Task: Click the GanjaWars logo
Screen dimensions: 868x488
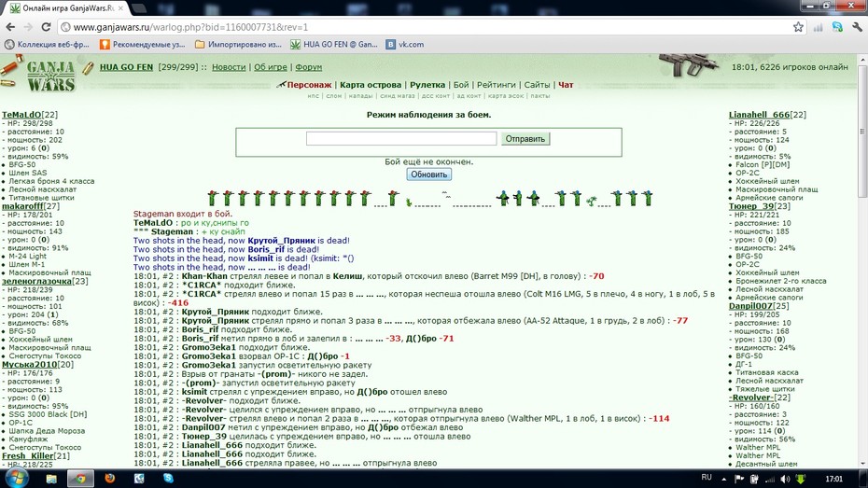Action: (49, 76)
